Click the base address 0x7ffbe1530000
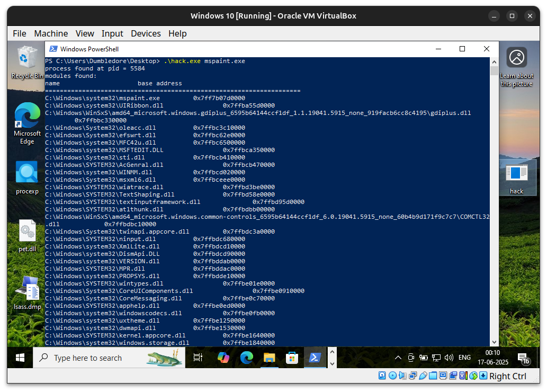Viewport: 547px width, 392px height. point(219,328)
